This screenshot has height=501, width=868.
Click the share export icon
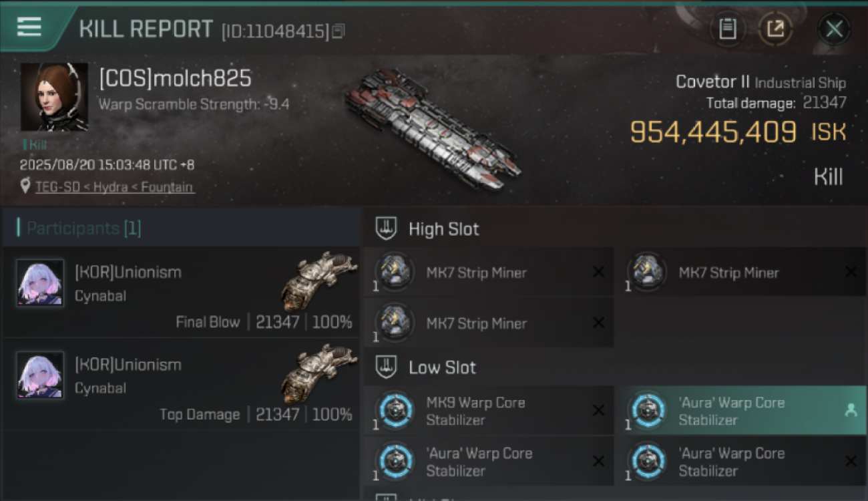click(775, 29)
